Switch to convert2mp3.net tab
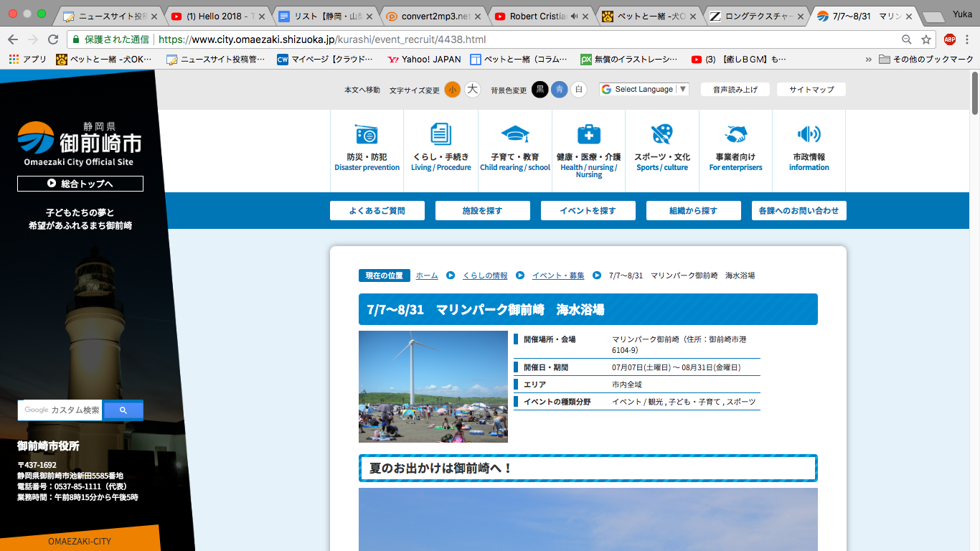 coord(434,16)
